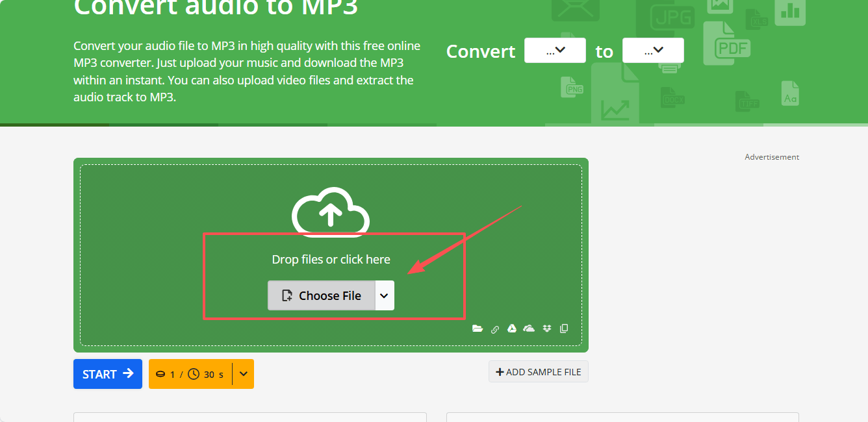Import a file from OneDrive cloud
The height and width of the screenshot is (422, 868).
point(529,329)
